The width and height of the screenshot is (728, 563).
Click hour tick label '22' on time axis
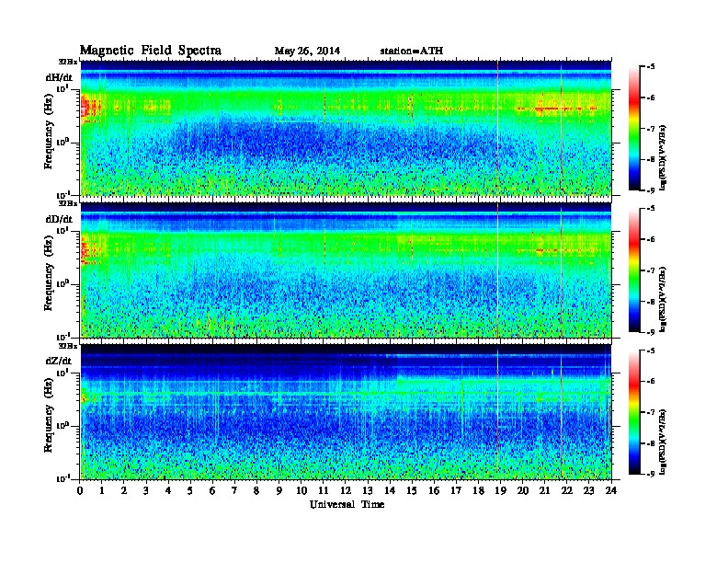567,490
